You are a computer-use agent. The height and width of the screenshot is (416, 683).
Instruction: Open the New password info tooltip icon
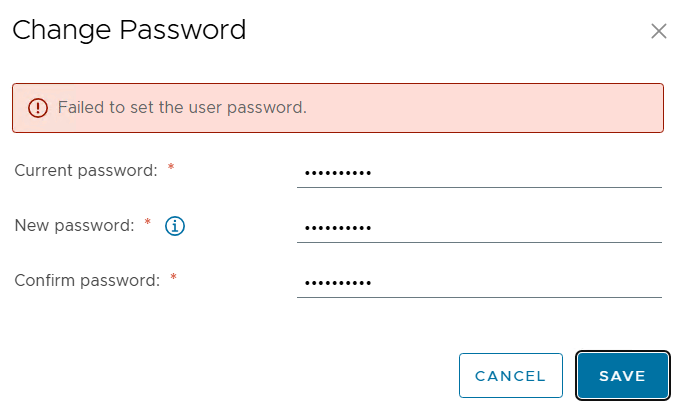tap(175, 226)
